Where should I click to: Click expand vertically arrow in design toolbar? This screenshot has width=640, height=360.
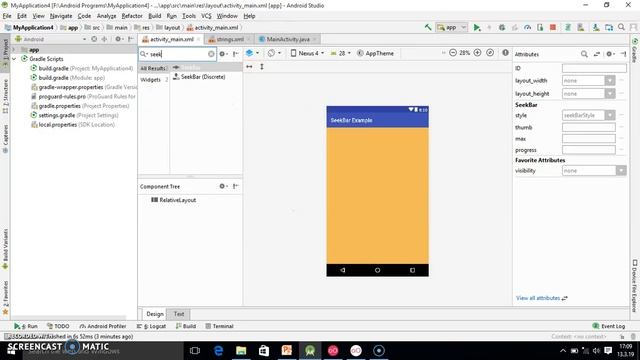pos(262,67)
